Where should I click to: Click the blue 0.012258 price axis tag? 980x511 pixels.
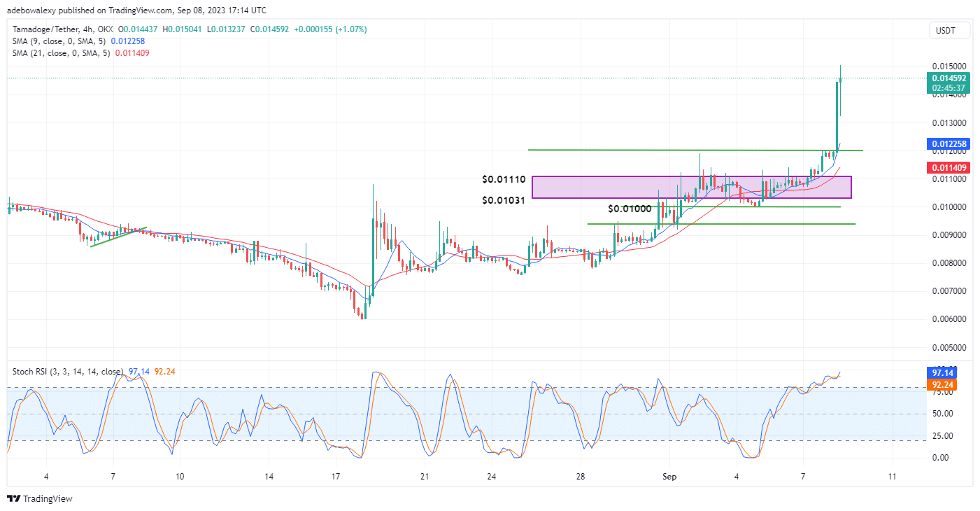pos(949,144)
